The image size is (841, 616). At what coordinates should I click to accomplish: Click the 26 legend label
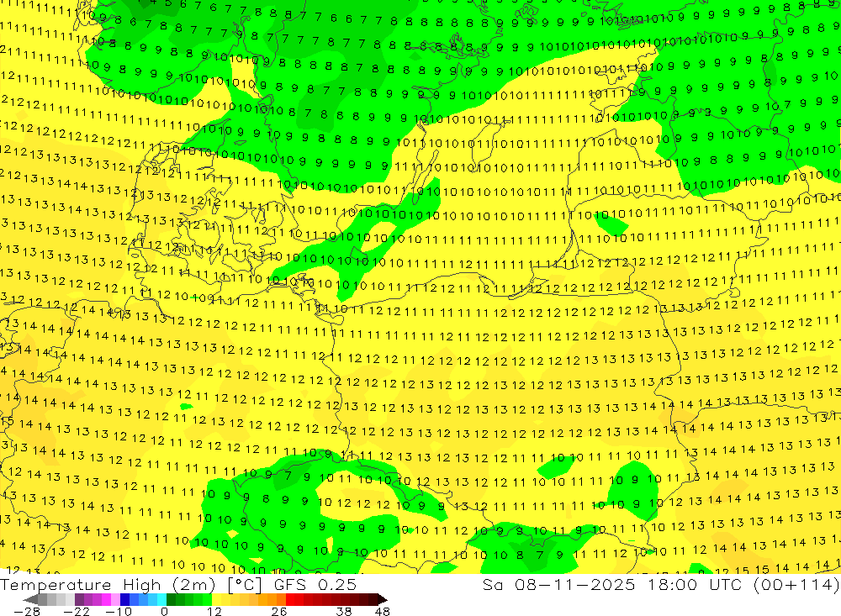[x=279, y=611]
